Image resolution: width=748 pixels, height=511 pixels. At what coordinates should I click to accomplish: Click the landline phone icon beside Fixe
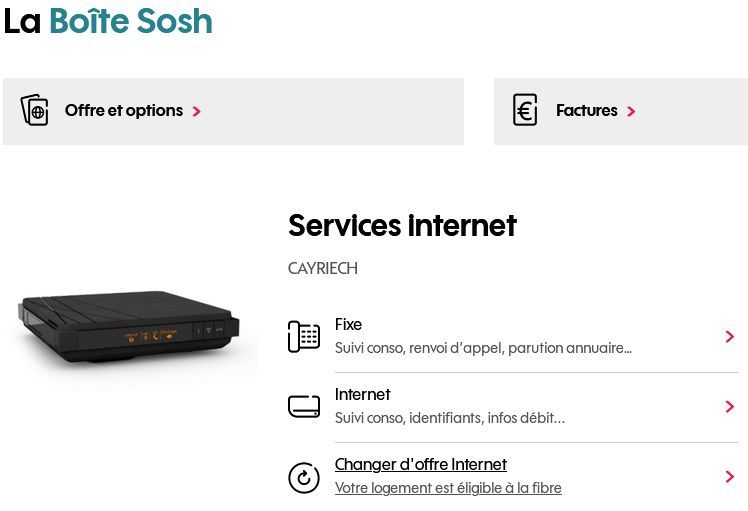point(304,336)
